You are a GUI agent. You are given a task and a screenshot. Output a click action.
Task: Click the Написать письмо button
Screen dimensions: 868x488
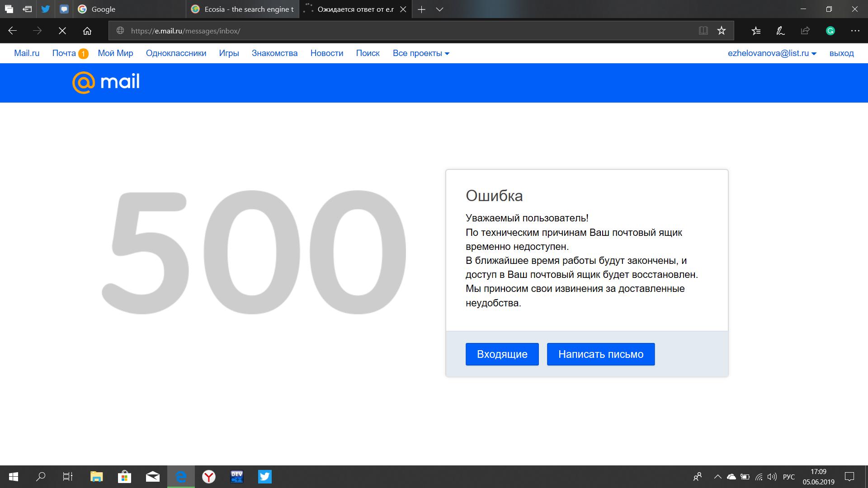600,354
